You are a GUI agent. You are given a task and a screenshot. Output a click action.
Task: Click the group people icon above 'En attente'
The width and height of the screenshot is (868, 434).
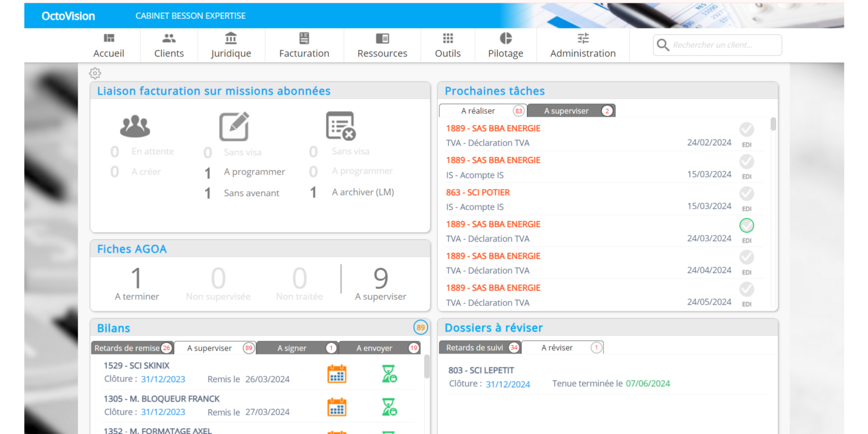pyautogui.click(x=135, y=126)
